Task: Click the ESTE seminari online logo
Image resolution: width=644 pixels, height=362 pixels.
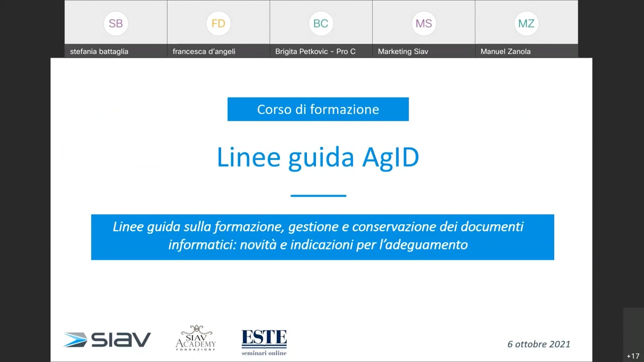Action: 264,342
